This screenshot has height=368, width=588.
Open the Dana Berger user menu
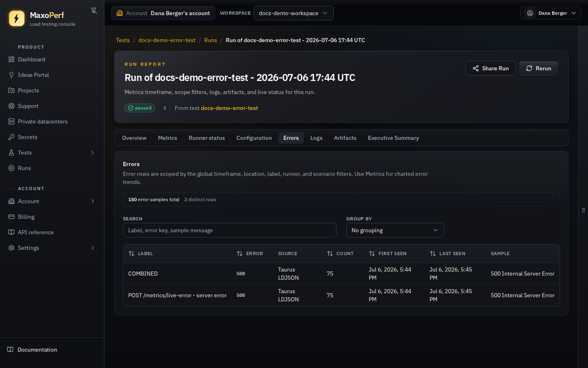coord(550,13)
